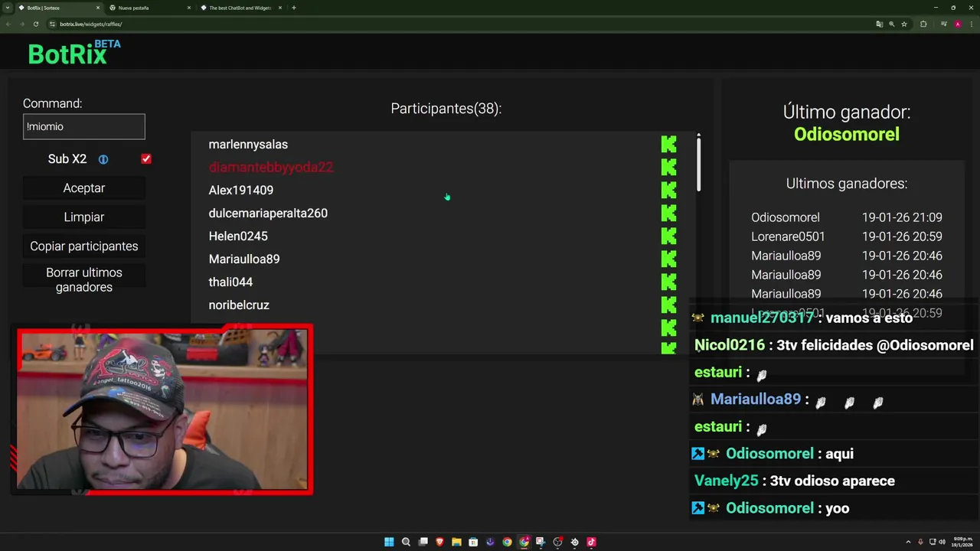Click the BotRix BETA logo

(74, 53)
